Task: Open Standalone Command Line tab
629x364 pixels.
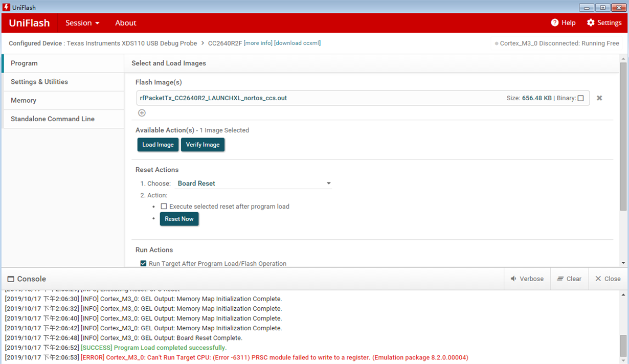Action: [62, 119]
